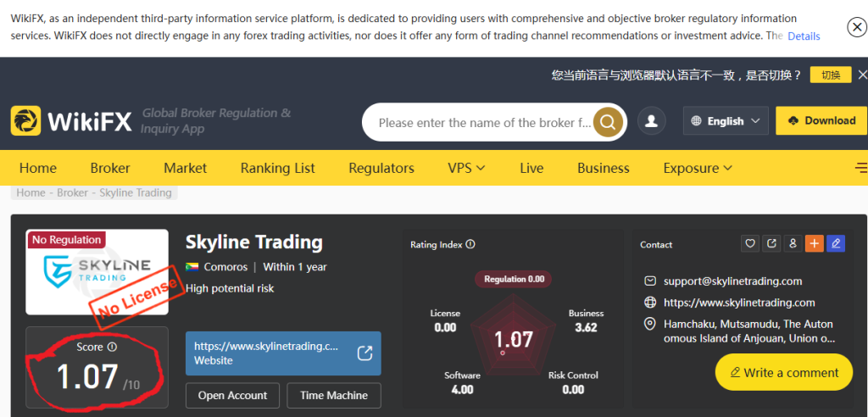Click the Open Account button
Screen dimensions: 868x417
point(232,396)
